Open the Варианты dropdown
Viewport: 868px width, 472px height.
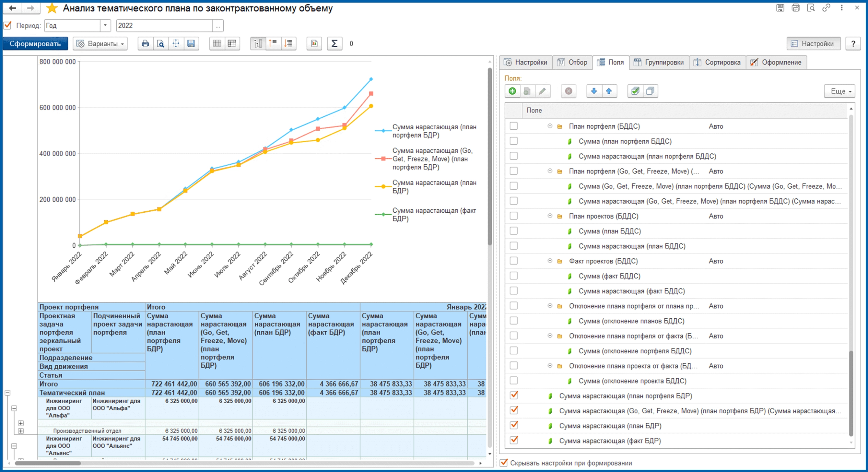point(100,43)
